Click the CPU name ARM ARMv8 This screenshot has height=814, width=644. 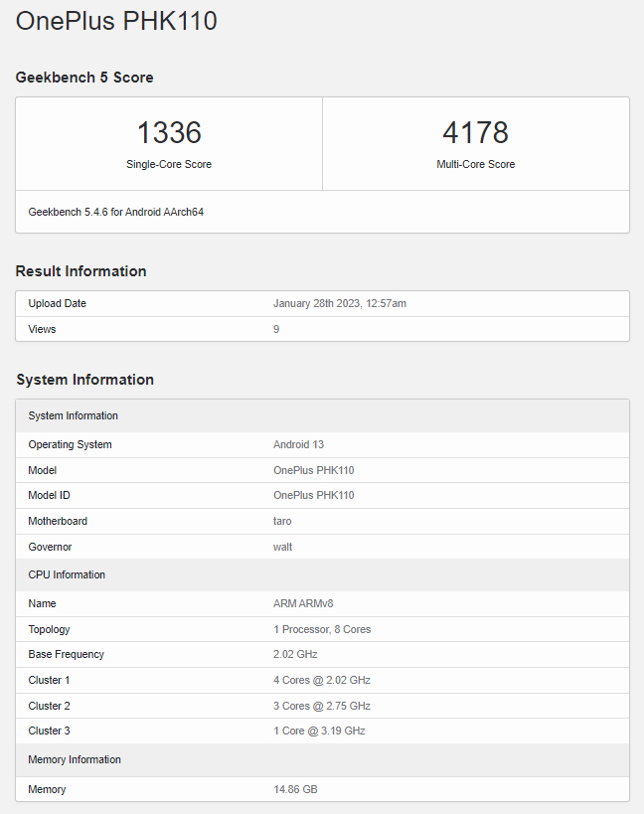pos(304,603)
